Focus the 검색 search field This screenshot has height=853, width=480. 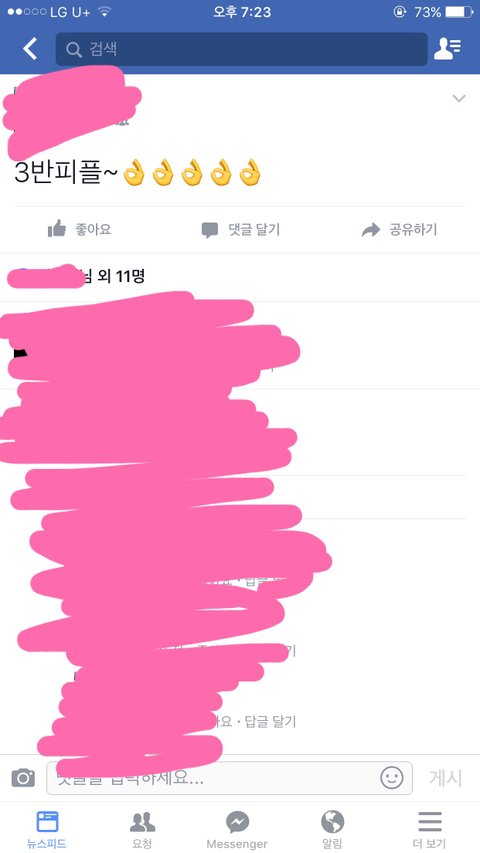click(x=242, y=49)
